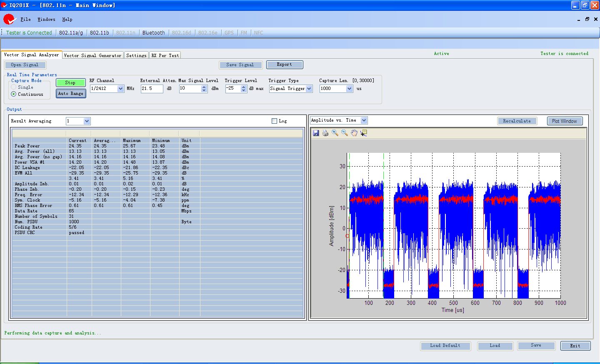This screenshot has width=600, height=364.
Task: Select the zoom out magnifier tool
Action: tap(345, 133)
